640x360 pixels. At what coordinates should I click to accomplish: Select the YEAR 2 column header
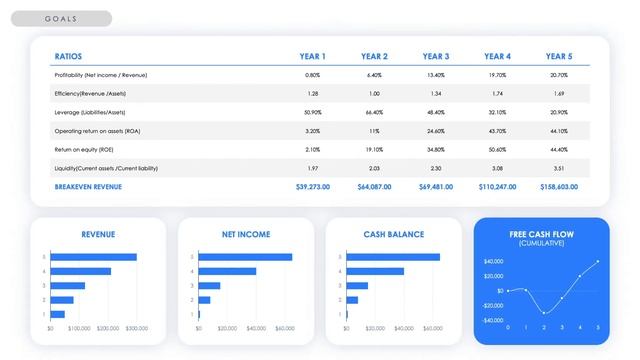pos(374,56)
